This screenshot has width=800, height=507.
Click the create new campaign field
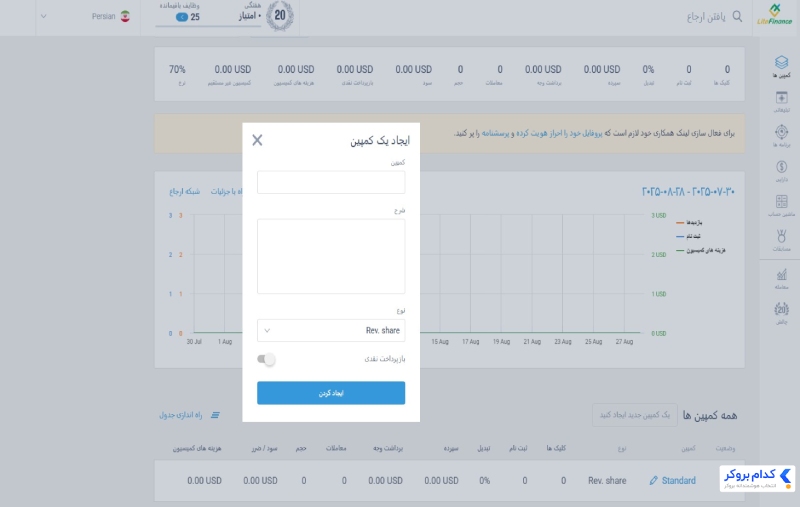coord(635,415)
